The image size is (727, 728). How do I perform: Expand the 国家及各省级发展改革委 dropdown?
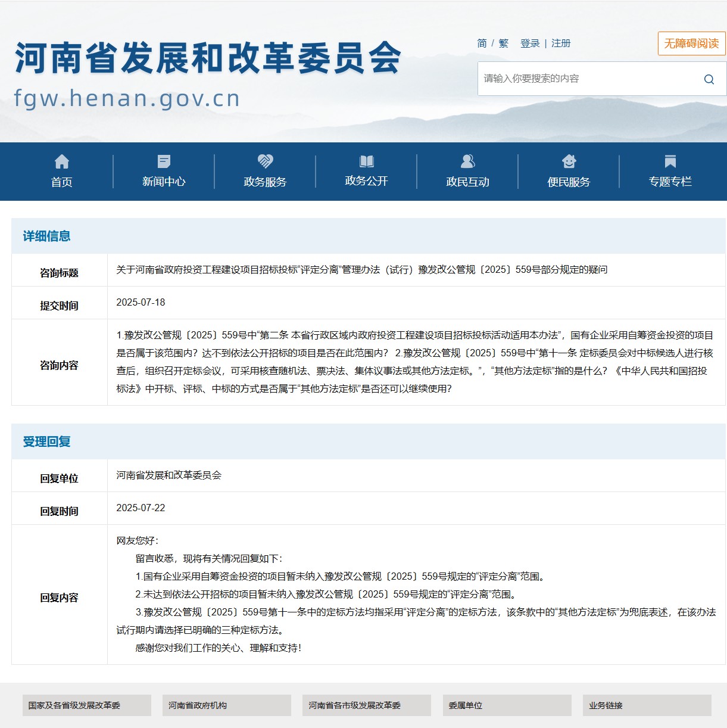click(x=87, y=705)
